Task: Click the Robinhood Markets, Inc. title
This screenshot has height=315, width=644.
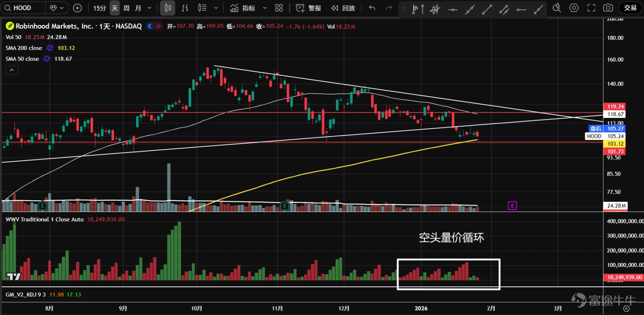Action: pyautogui.click(x=54, y=26)
